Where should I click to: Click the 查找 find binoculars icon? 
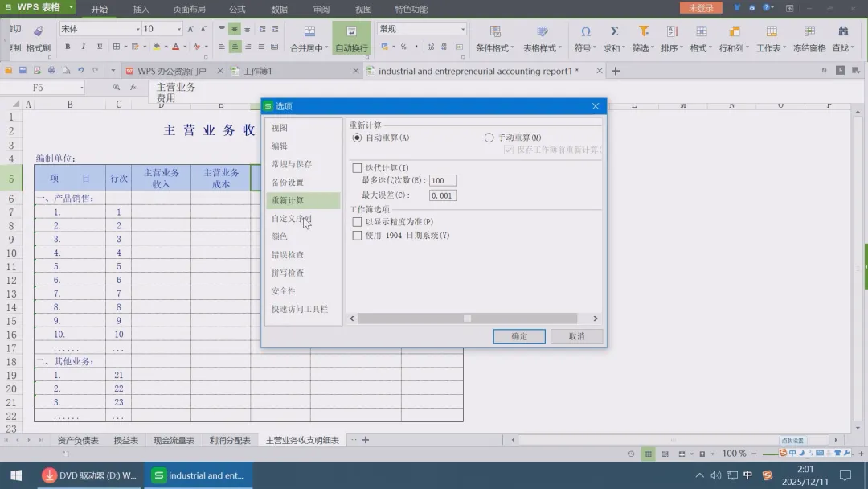843,31
